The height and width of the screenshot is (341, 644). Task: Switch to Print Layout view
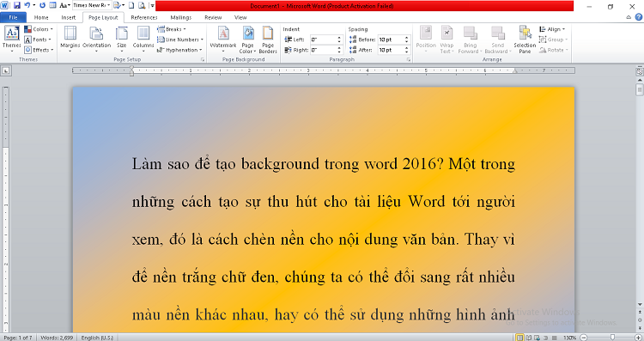pos(520,338)
